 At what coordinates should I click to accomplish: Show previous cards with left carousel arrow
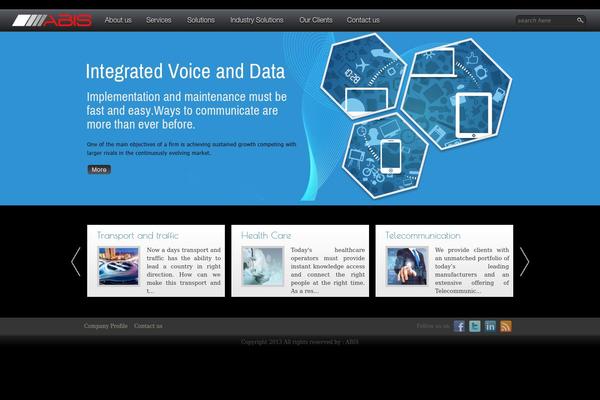76,262
